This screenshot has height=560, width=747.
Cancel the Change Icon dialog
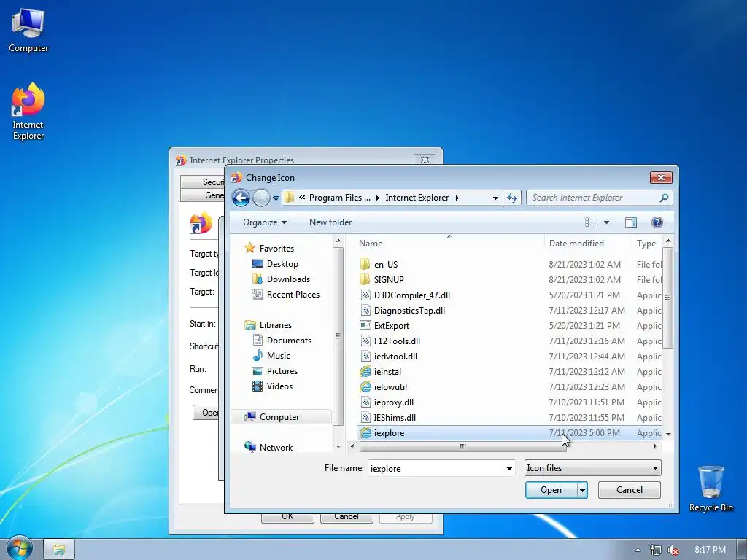tap(630, 490)
